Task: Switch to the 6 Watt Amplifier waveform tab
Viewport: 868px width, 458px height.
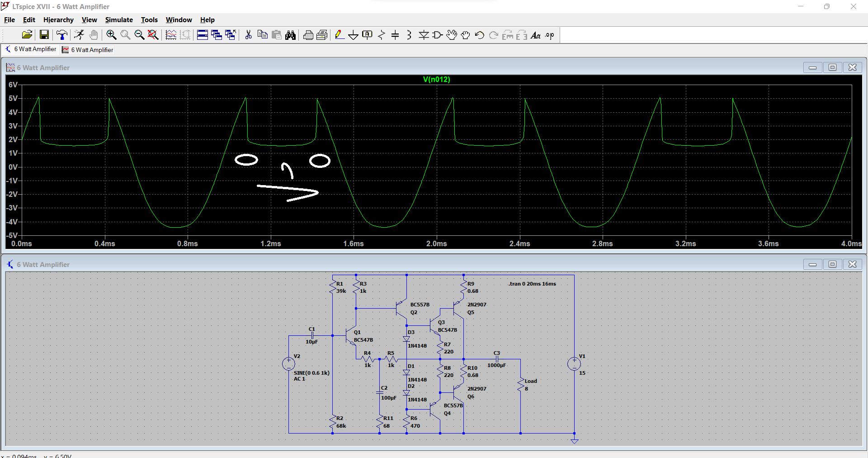Action: click(x=88, y=50)
